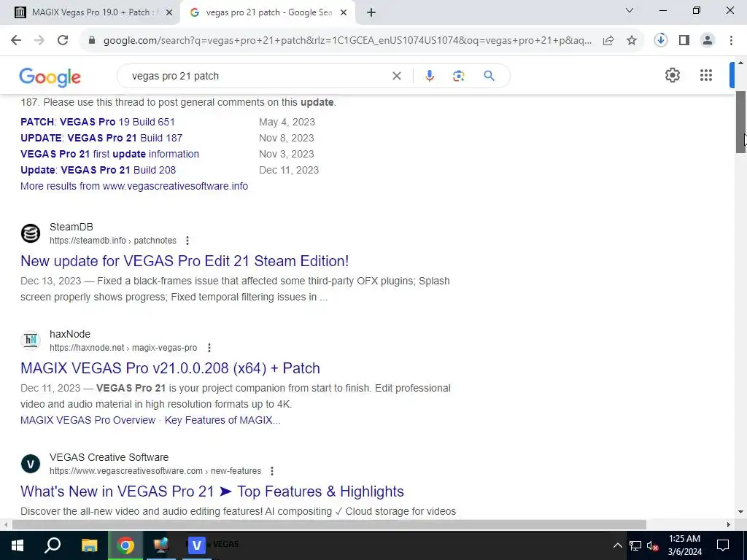Open What's New in VEGAS Pro 21
The image size is (747, 560).
coord(212,491)
